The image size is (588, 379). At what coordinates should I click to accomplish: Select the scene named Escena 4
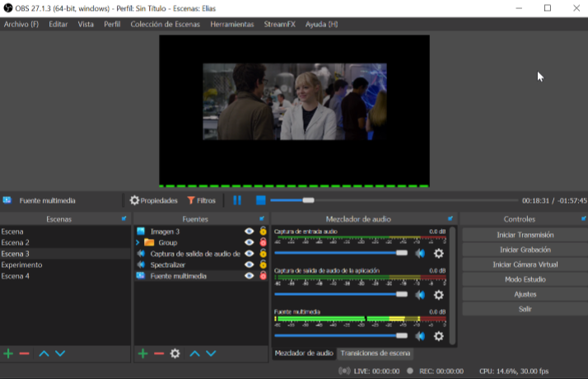65,276
